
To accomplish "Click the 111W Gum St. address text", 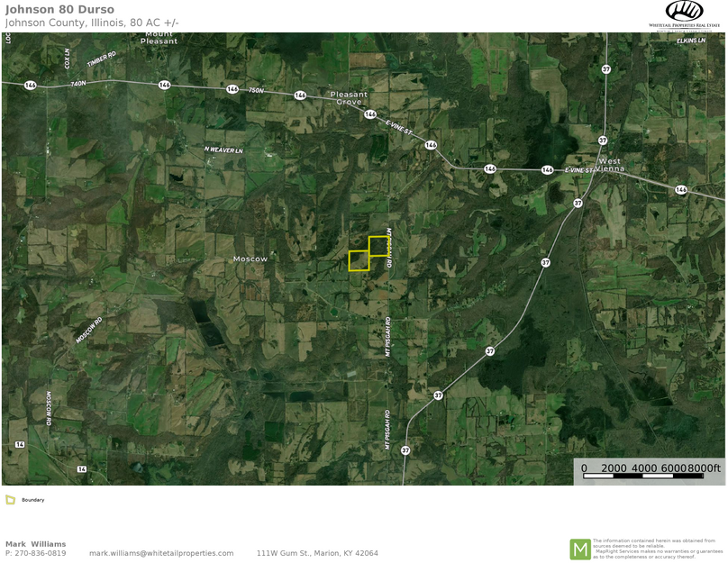I will pyautogui.click(x=317, y=553).
